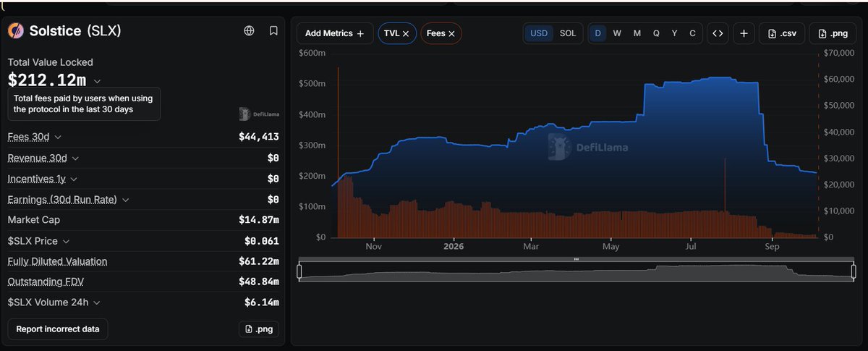The width and height of the screenshot is (868, 351).
Task: Click top grip of range slider
Action: [576, 258]
